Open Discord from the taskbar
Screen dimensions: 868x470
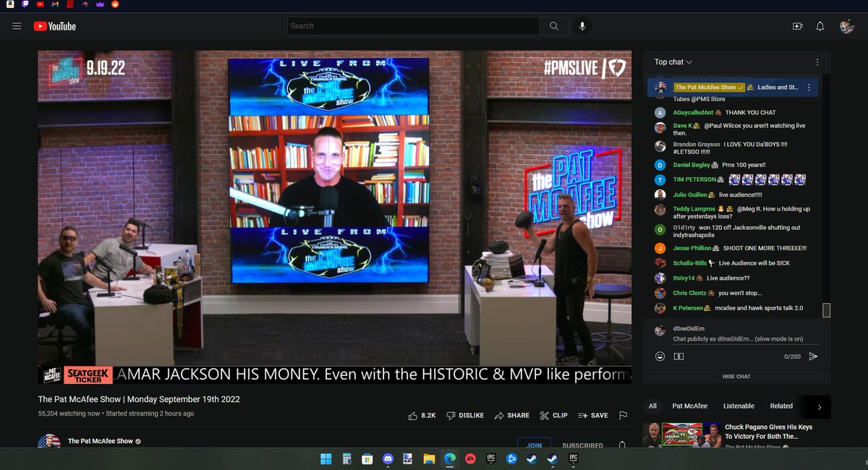[x=388, y=458]
